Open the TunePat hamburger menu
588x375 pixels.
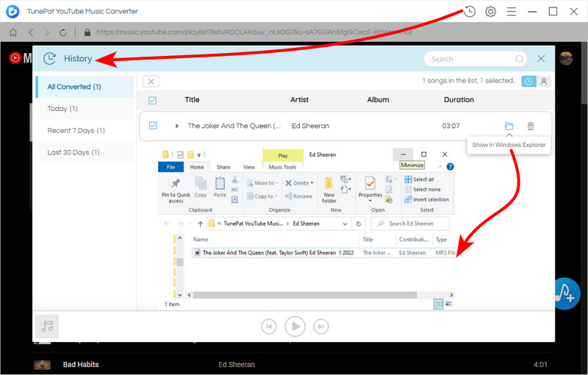(x=512, y=12)
